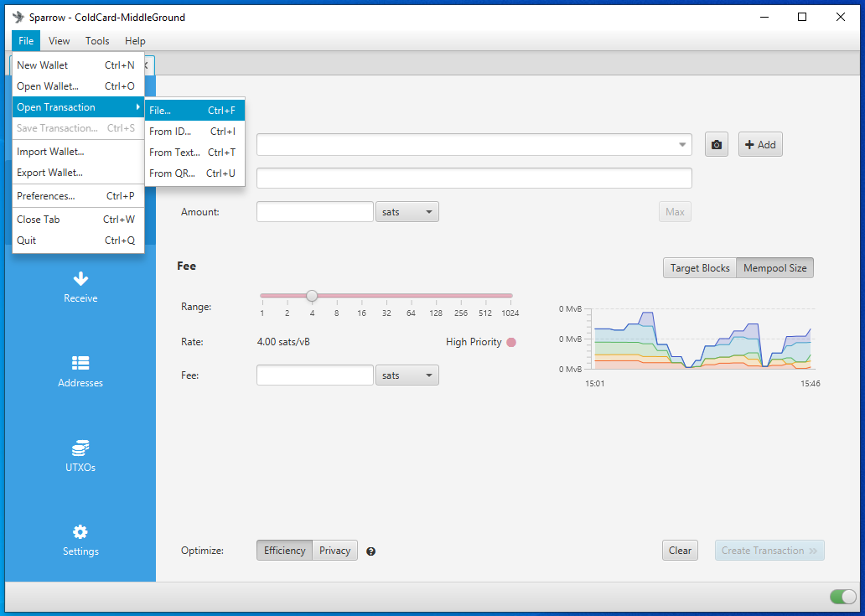Choose Efficiency optimization
Viewport: 865px width, 616px height.
point(285,551)
